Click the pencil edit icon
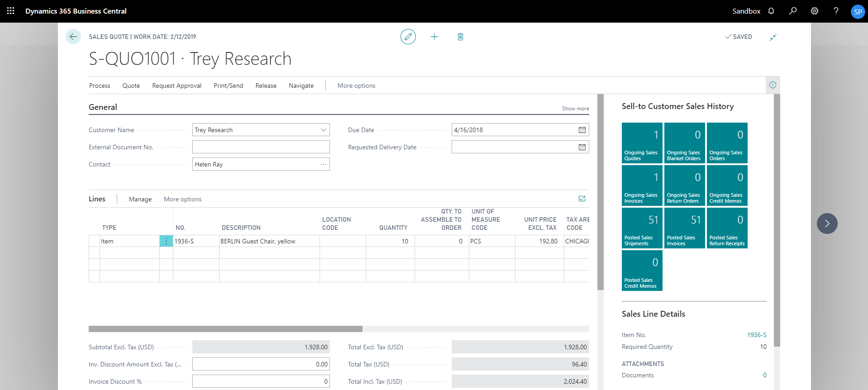This screenshot has height=390, width=868. (408, 37)
